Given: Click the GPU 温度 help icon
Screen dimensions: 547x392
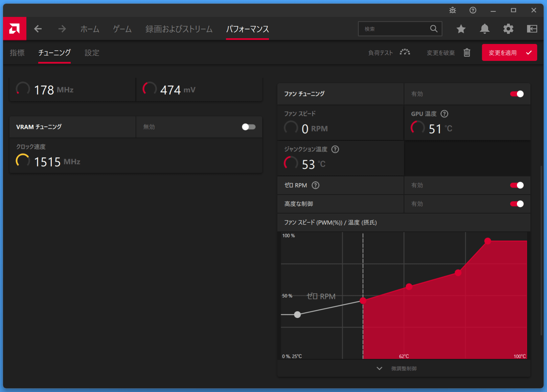Looking at the screenshot, I should point(445,114).
